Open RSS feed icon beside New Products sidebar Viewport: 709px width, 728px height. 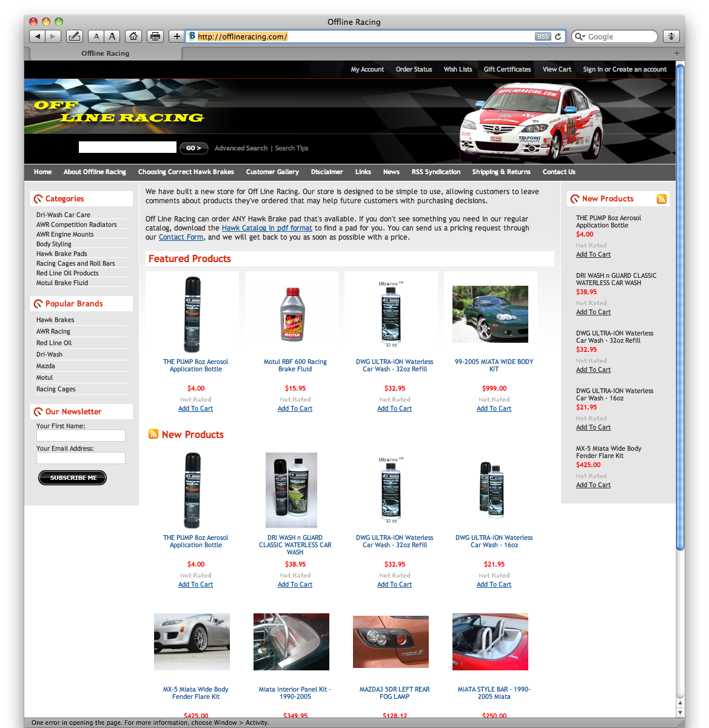point(662,199)
